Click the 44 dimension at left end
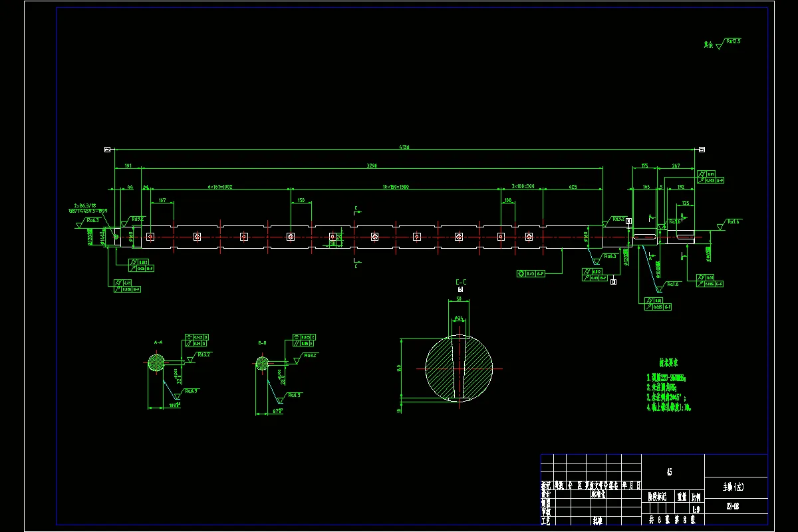The height and width of the screenshot is (532, 798). point(130,187)
